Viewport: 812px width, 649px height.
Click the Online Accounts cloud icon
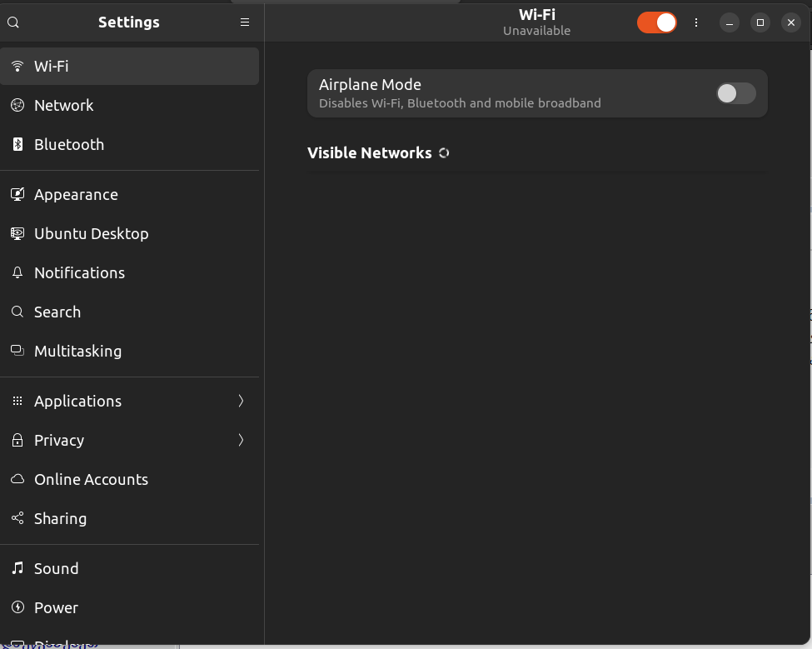click(17, 479)
